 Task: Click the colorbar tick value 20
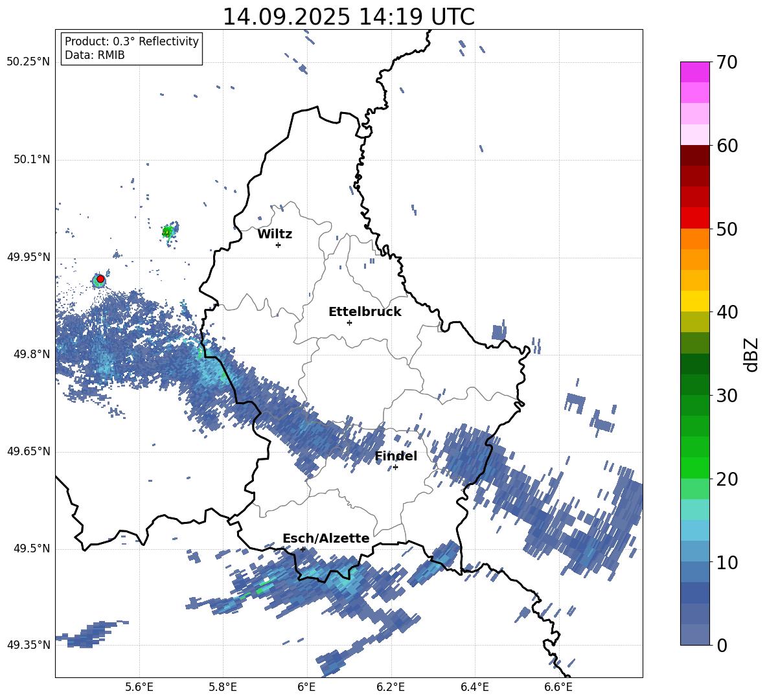[x=727, y=479]
